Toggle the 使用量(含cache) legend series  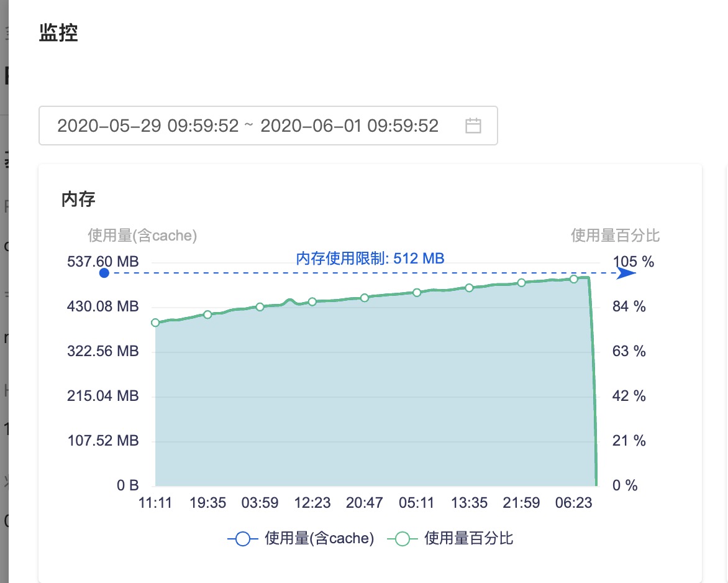tap(301, 539)
